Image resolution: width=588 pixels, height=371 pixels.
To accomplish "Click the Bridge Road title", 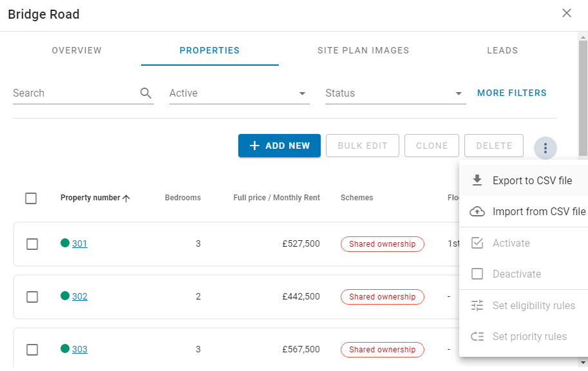I will click(x=44, y=14).
